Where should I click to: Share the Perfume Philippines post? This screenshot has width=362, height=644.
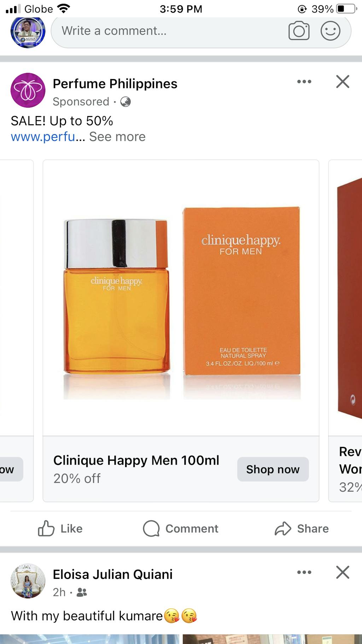click(302, 529)
